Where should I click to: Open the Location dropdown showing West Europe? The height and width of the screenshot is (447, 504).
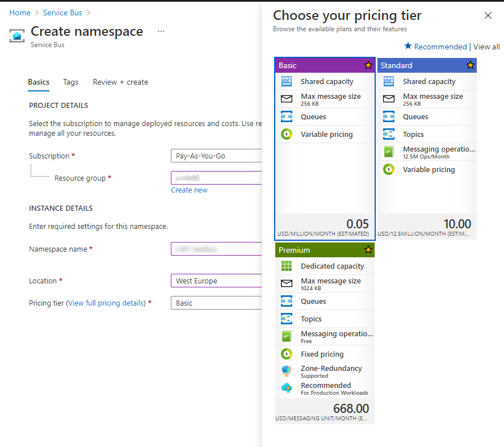pos(216,281)
